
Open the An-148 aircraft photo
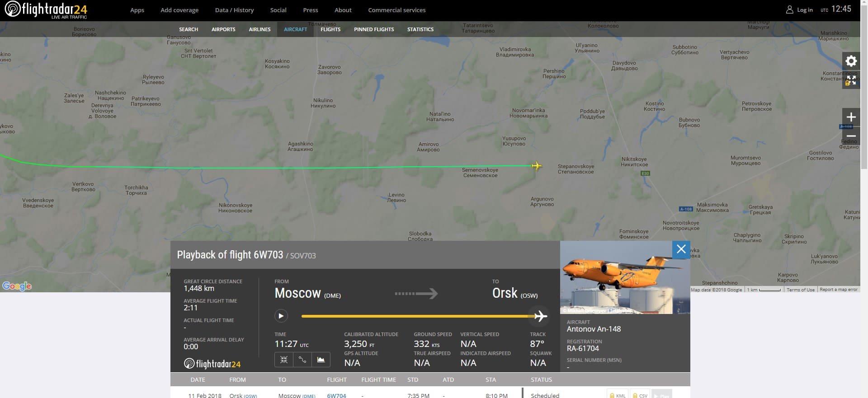point(625,277)
